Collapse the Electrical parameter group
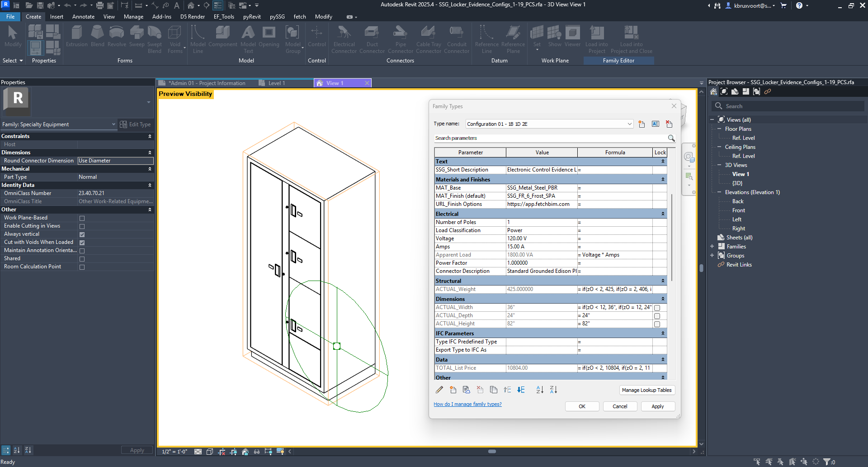 [x=663, y=214]
